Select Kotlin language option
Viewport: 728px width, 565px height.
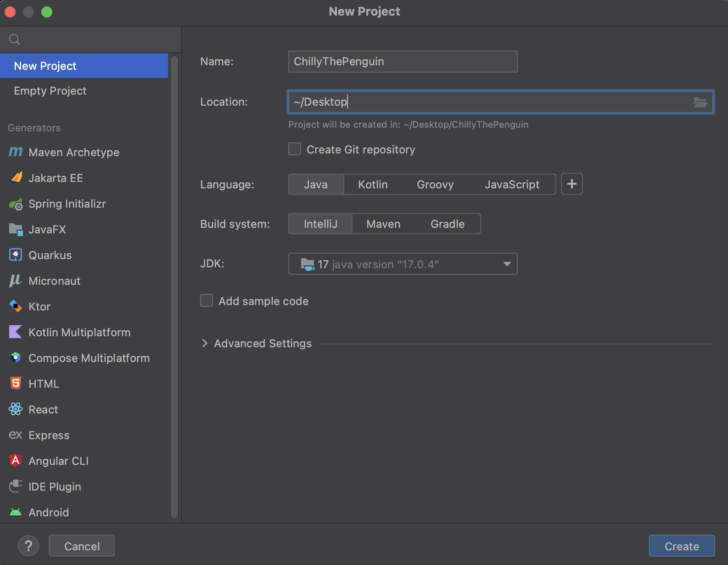coord(373,184)
